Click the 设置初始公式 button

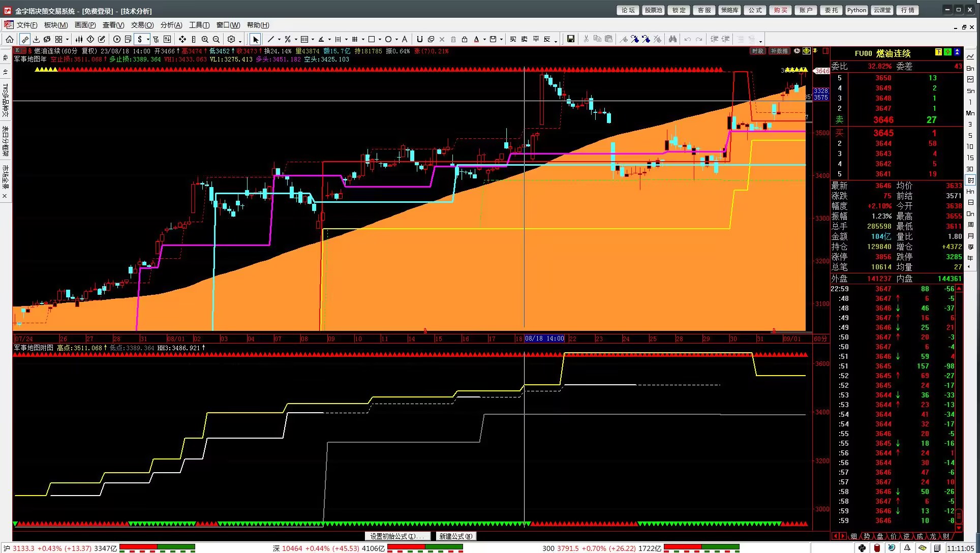point(397,536)
